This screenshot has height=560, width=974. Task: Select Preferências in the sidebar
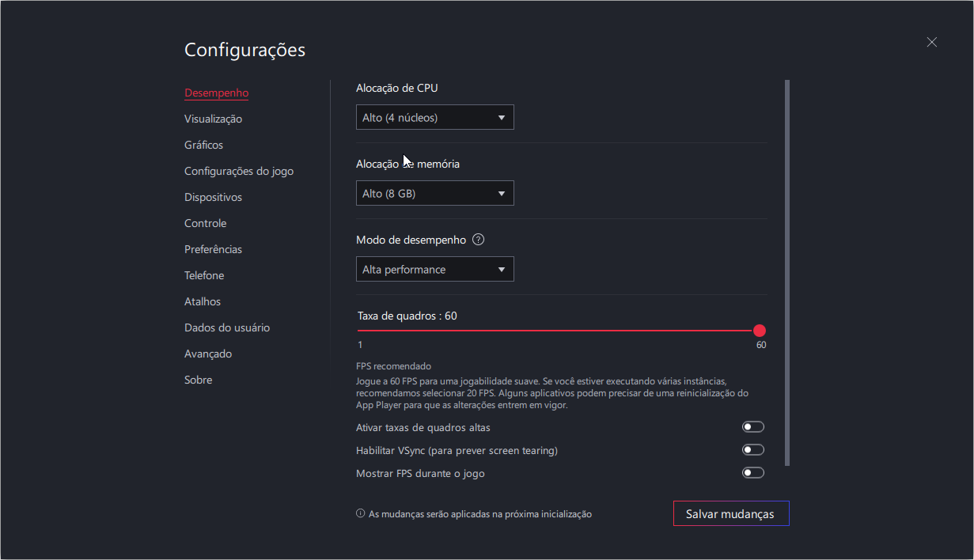pyautogui.click(x=213, y=249)
